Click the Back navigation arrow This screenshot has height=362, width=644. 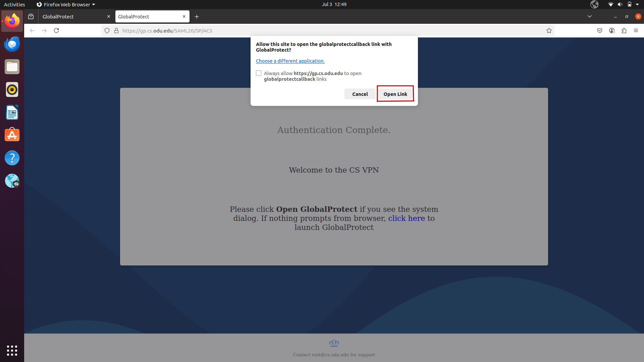click(x=32, y=31)
